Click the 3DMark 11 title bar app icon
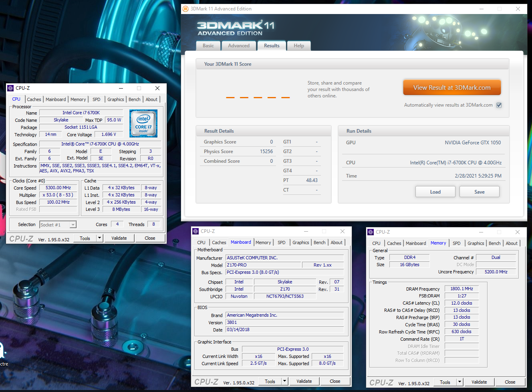The image size is (532, 392). [x=185, y=8]
